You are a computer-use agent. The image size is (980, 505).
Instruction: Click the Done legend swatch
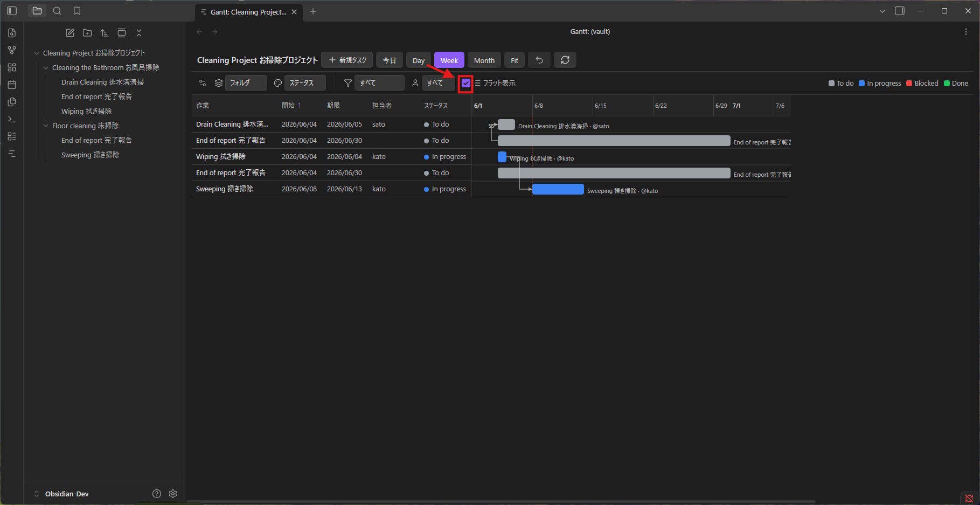coord(947,84)
